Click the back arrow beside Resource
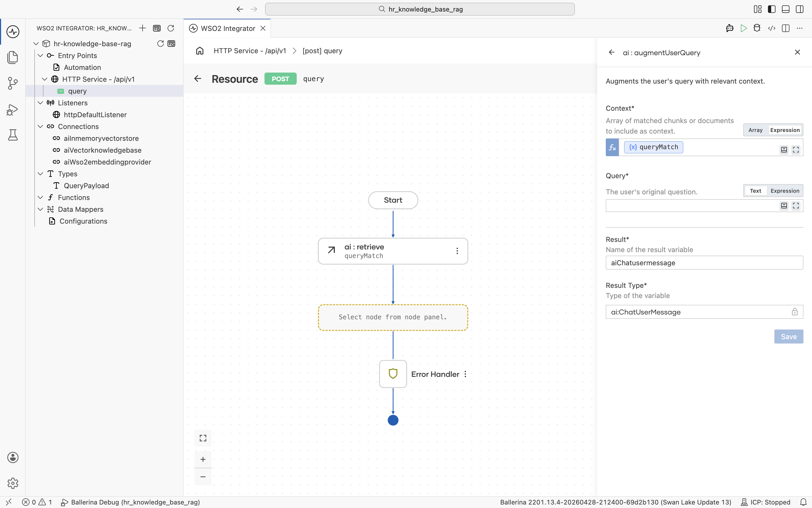The image size is (812, 508). 198,78
